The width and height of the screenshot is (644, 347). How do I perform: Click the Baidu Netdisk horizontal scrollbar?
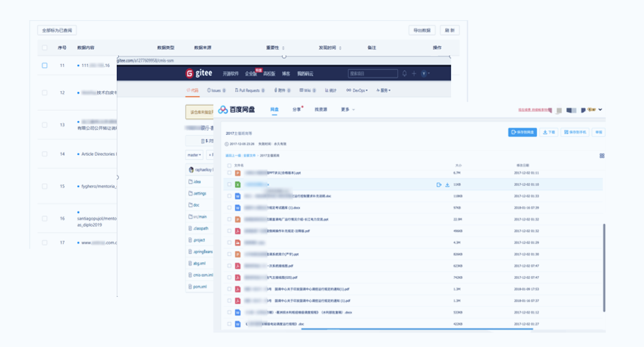tap(417, 330)
